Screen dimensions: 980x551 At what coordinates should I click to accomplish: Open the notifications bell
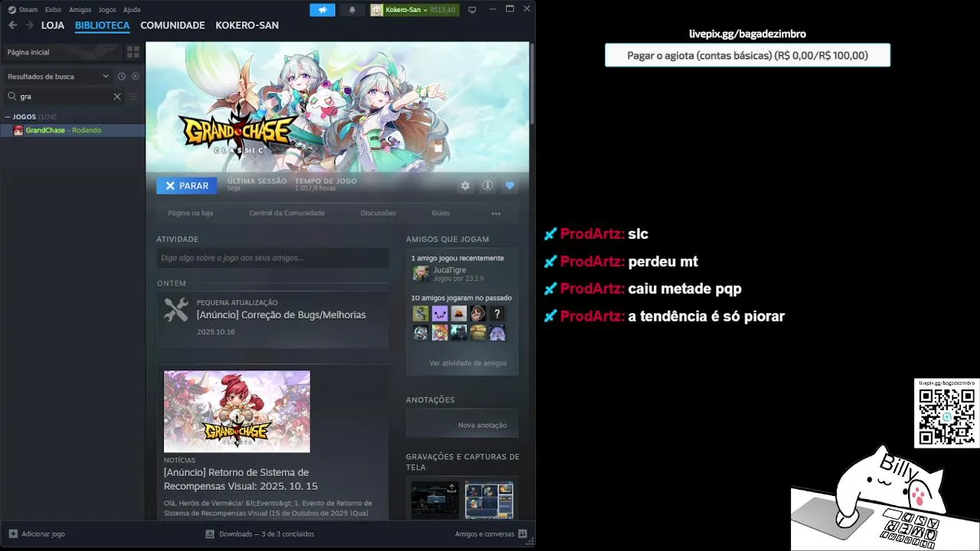352,10
